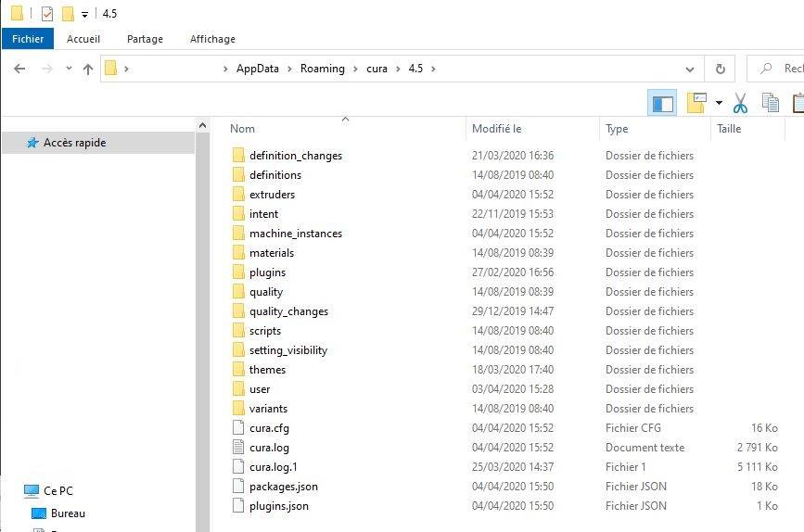Click navigation pane scroll up arrow

click(202, 125)
